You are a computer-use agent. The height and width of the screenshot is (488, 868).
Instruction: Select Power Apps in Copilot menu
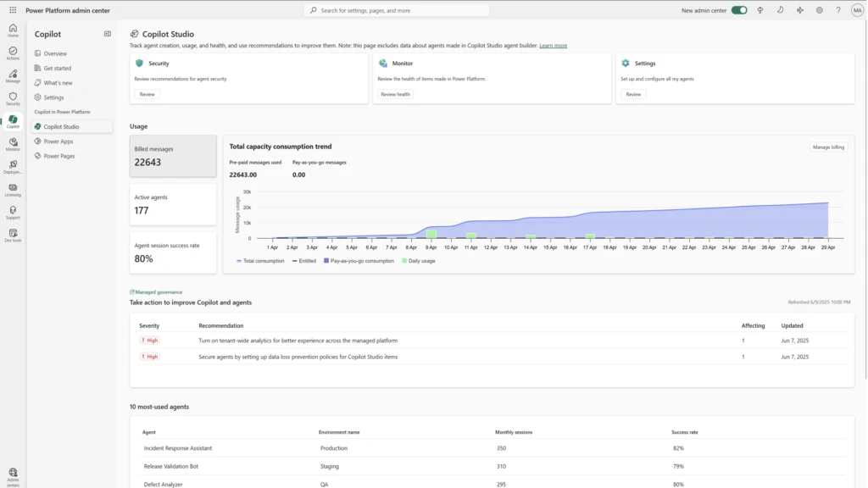pyautogui.click(x=58, y=141)
